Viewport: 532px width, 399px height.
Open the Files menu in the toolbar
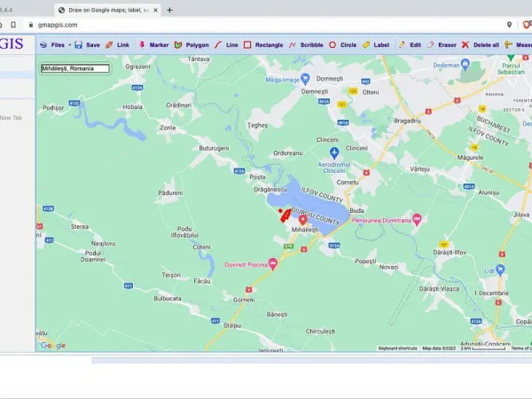tap(52, 45)
